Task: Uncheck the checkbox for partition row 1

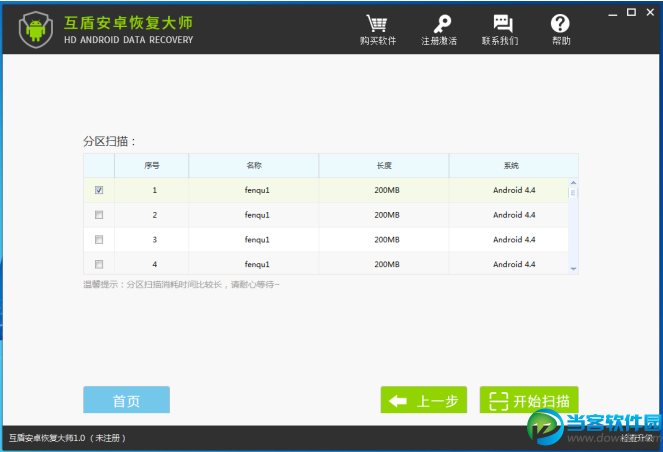Action: tap(99, 190)
